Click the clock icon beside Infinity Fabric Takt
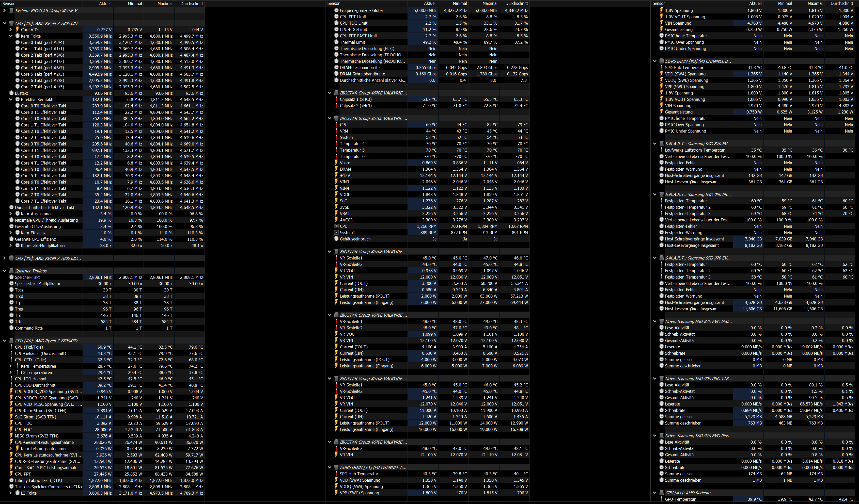Viewport: 859px width, 504px height. coord(11,480)
